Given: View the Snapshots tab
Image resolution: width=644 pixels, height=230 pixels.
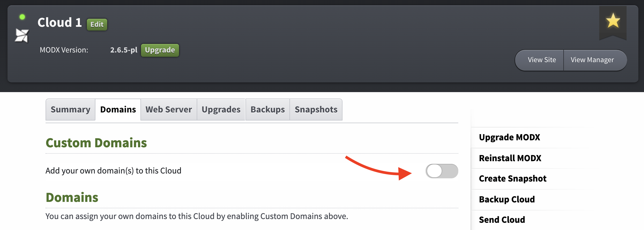Looking at the screenshot, I should [316, 110].
